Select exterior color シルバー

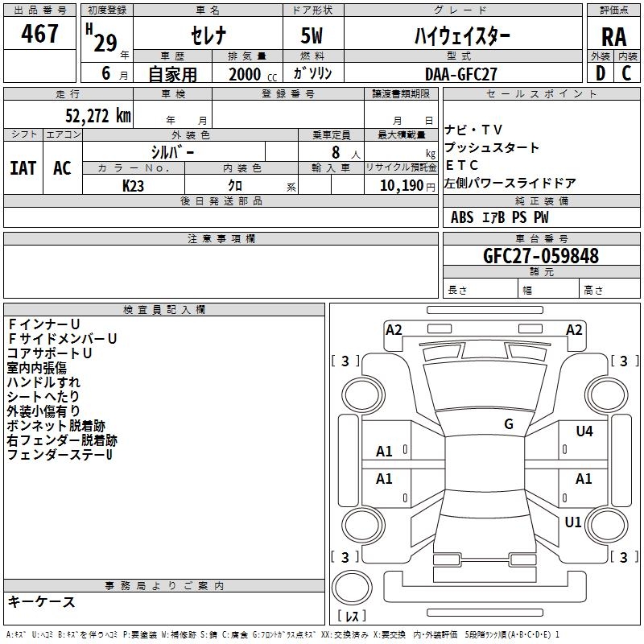(172, 152)
